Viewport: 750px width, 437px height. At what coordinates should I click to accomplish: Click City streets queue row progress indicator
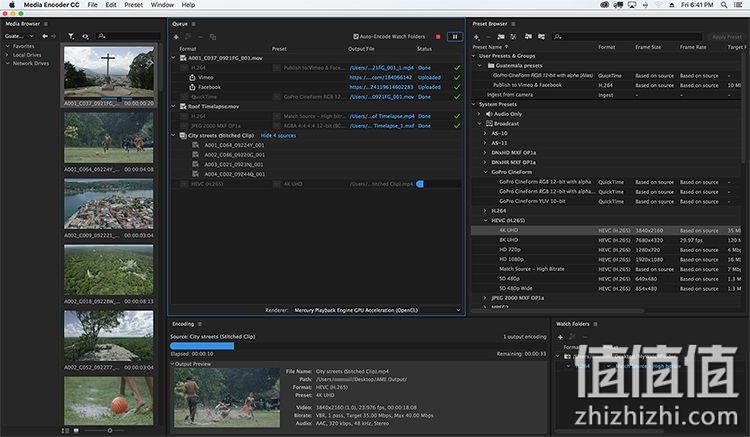438,184
